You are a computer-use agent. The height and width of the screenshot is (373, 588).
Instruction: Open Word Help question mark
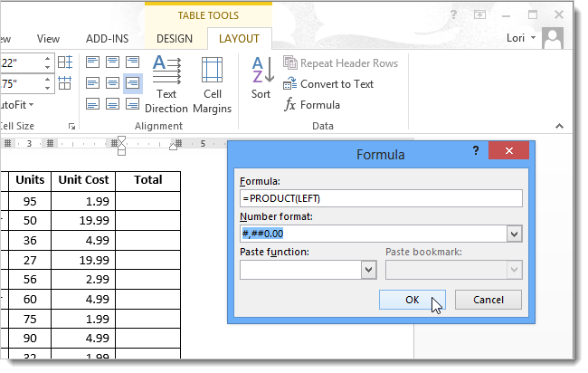tap(453, 15)
